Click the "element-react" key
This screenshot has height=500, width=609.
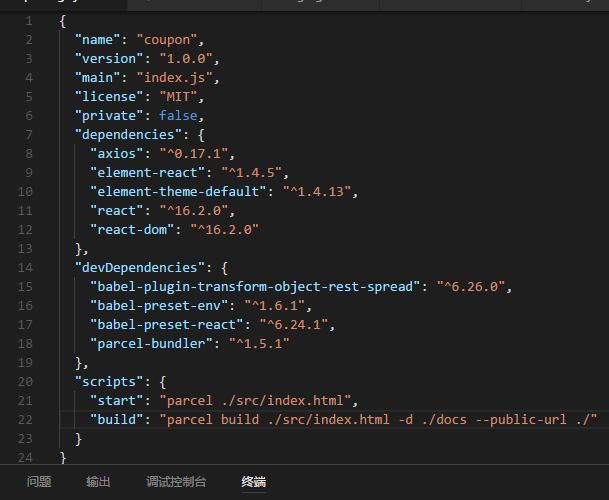(x=148, y=172)
